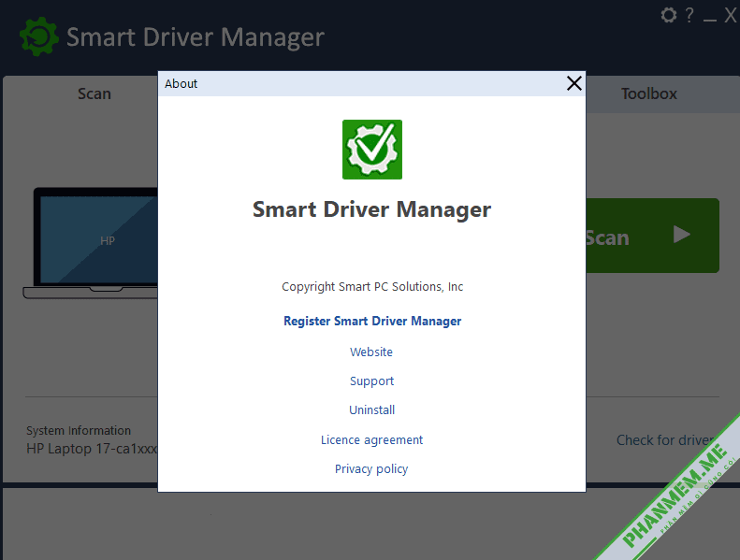Click 'Smart Driver Manager' title in main header
The image size is (740, 560).
pyautogui.click(x=196, y=37)
